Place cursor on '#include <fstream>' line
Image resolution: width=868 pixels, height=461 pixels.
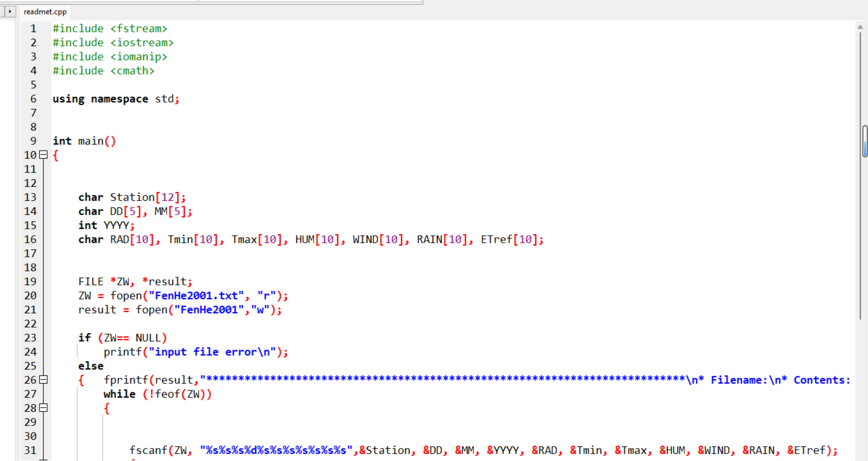[x=110, y=29]
